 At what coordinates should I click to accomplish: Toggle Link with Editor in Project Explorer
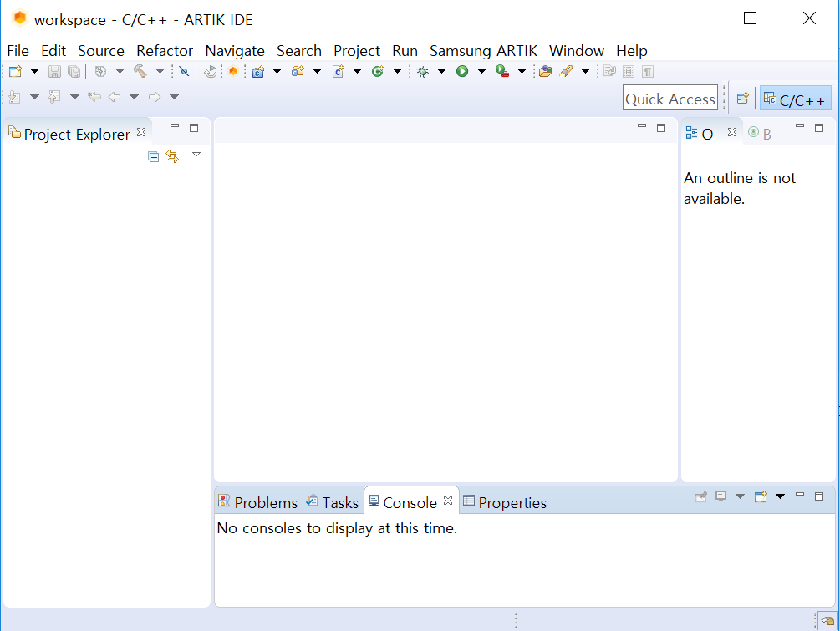click(x=172, y=156)
